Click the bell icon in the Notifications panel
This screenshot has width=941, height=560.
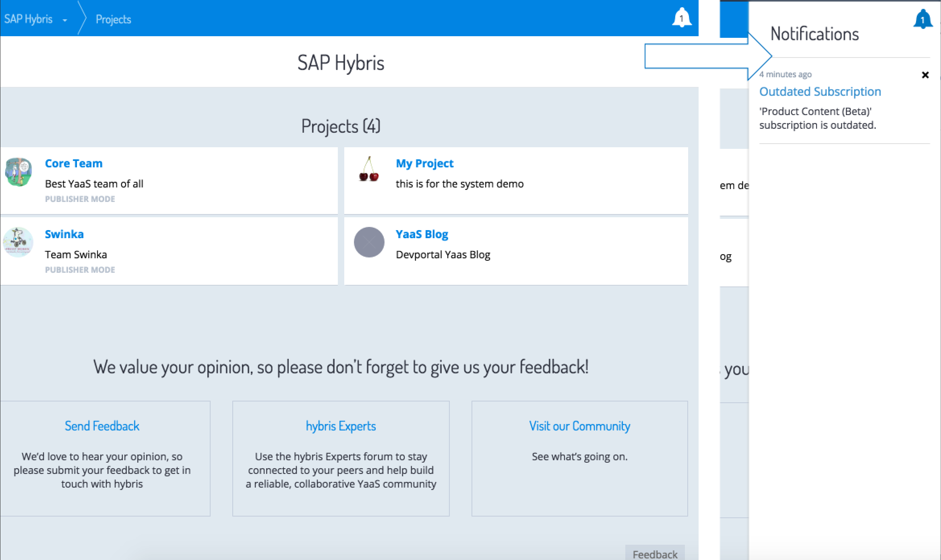[923, 19]
